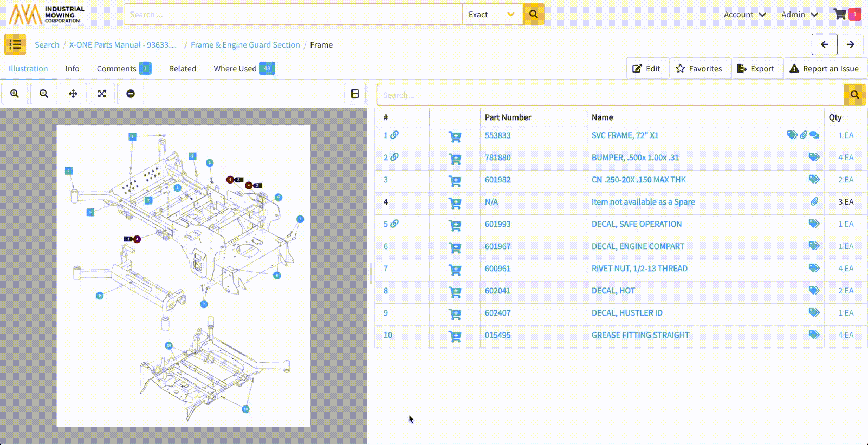Expand the Admin menu

(799, 15)
